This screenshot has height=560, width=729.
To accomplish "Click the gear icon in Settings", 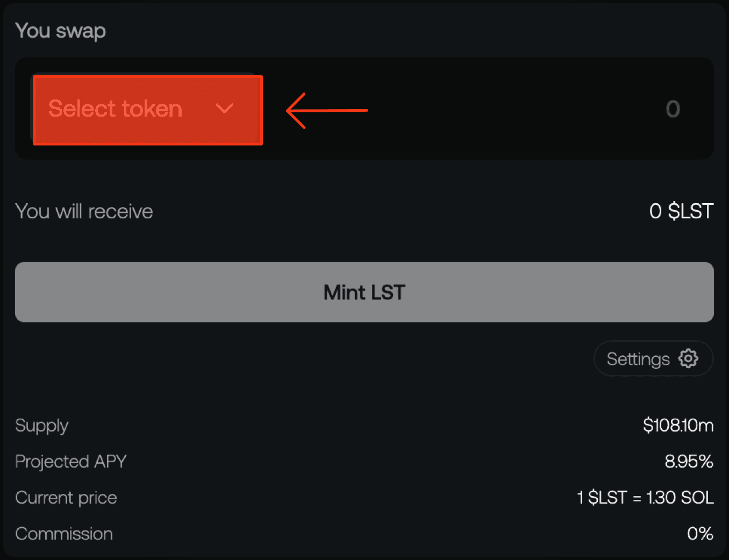I will point(688,358).
